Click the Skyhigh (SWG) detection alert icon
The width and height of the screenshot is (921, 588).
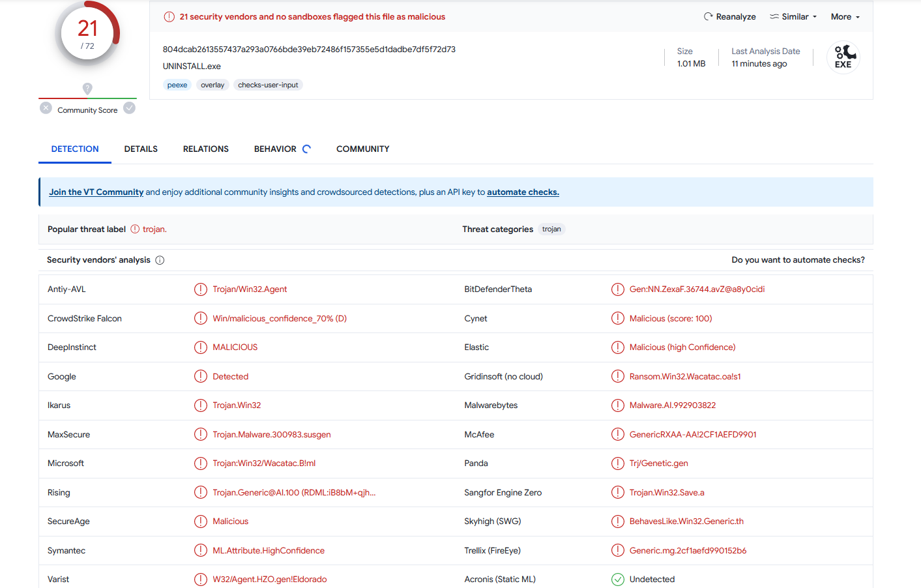coord(618,522)
